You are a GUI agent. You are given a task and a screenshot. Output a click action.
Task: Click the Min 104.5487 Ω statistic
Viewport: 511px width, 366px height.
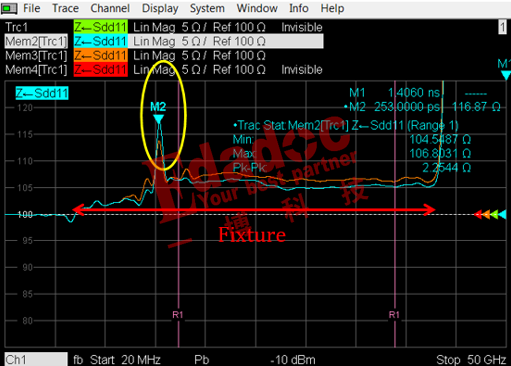[352, 139]
